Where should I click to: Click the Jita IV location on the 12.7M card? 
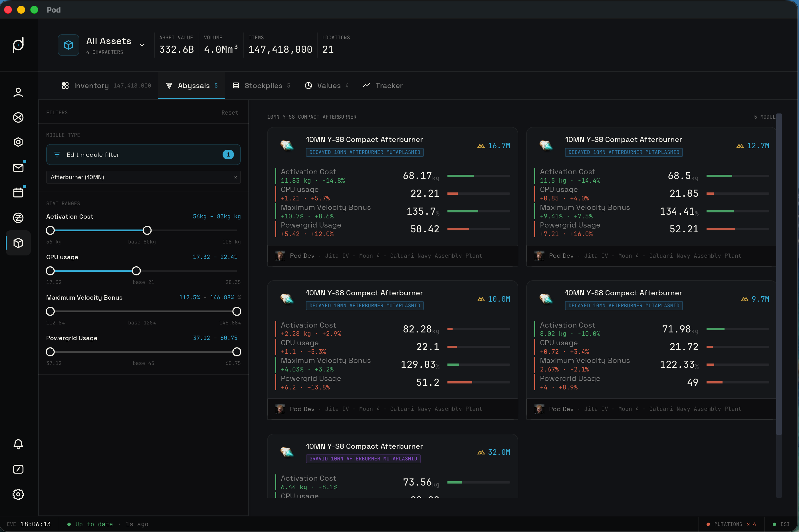click(663, 256)
